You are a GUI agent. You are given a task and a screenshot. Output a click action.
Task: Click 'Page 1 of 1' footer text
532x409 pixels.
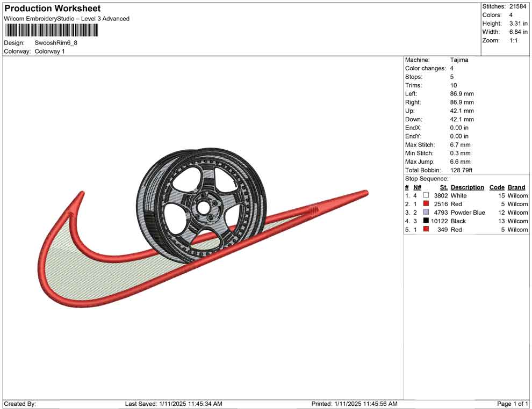[x=512, y=404]
